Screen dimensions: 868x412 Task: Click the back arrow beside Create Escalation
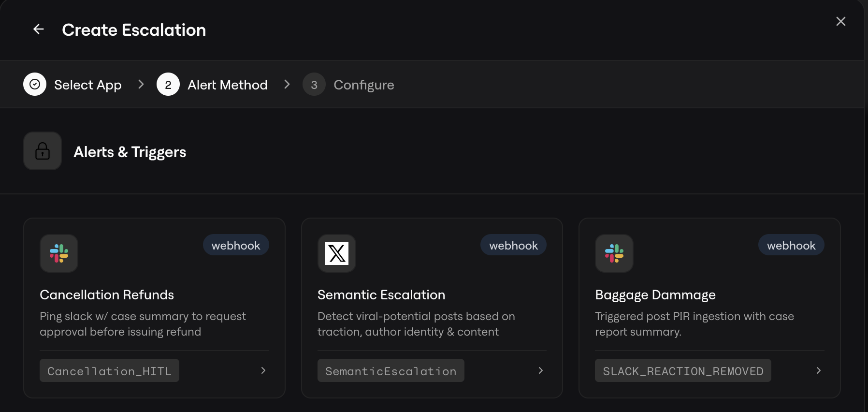[39, 29]
